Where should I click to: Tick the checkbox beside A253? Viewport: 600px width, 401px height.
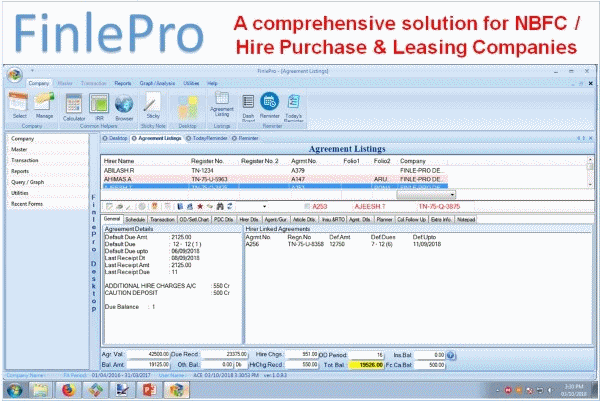point(307,206)
